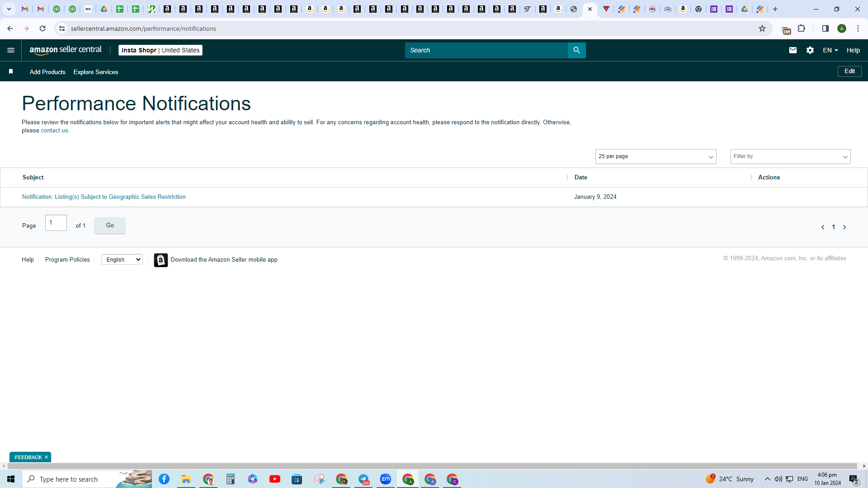Open a new browser tab
The image size is (868, 488).
775,9
